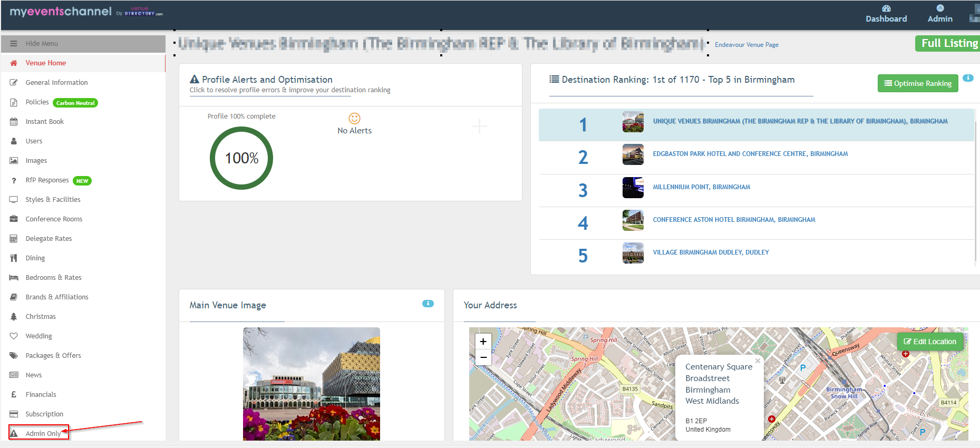Open Conference Aston Hotel Birmingham link
Screen dimensions: 980x448
click(x=734, y=220)
